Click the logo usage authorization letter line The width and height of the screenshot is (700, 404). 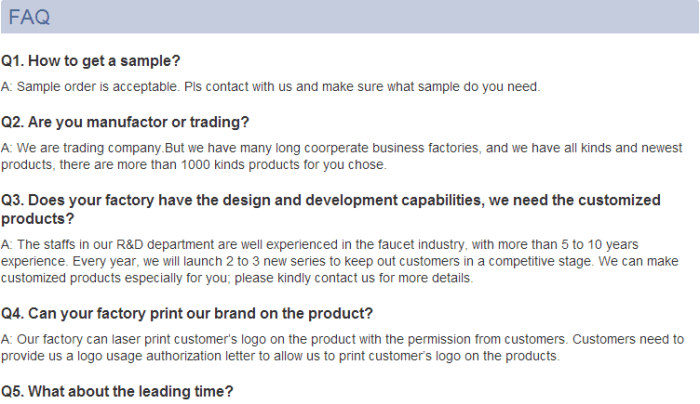coord(280,356)
